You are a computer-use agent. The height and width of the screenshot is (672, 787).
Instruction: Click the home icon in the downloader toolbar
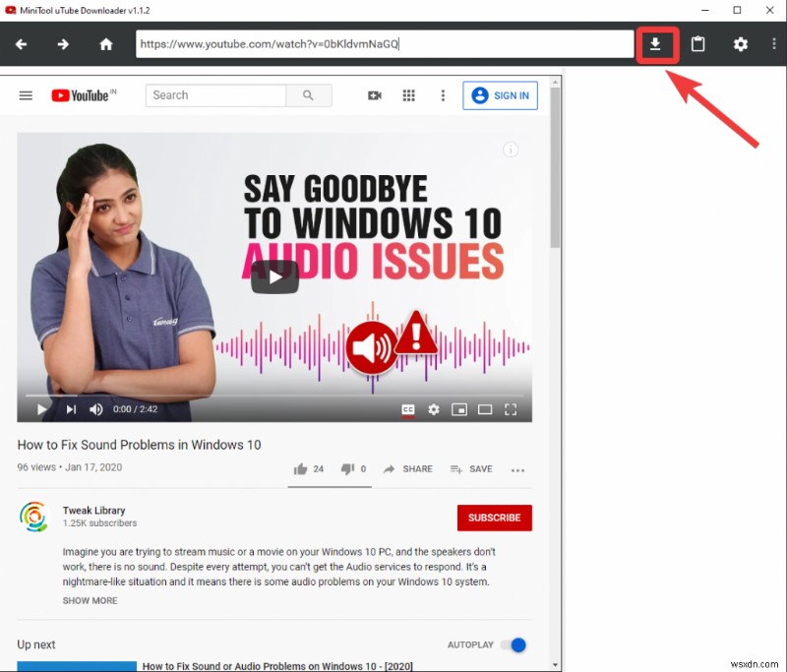tap(106, 43)
